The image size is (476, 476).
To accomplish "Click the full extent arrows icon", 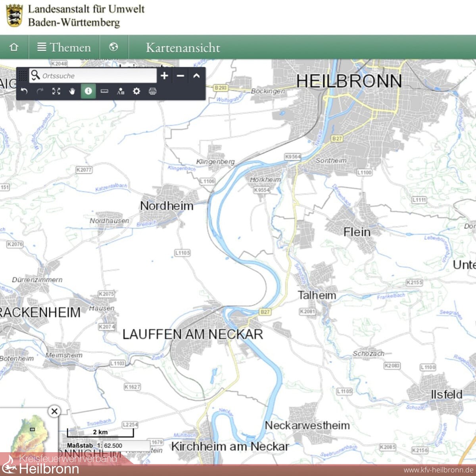I will (56, 91).
